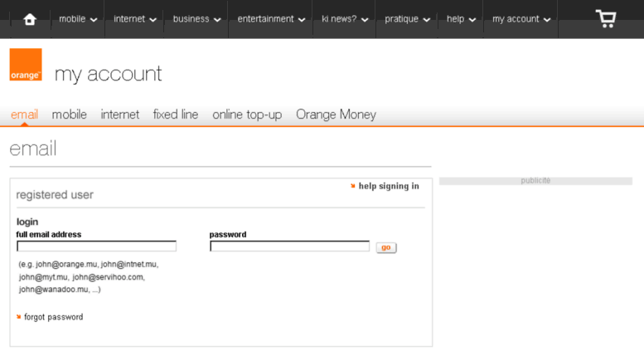Click the 'john@wanadoo.mu' example text
Viewport: 644px width, 351px height.
point(53,290)
